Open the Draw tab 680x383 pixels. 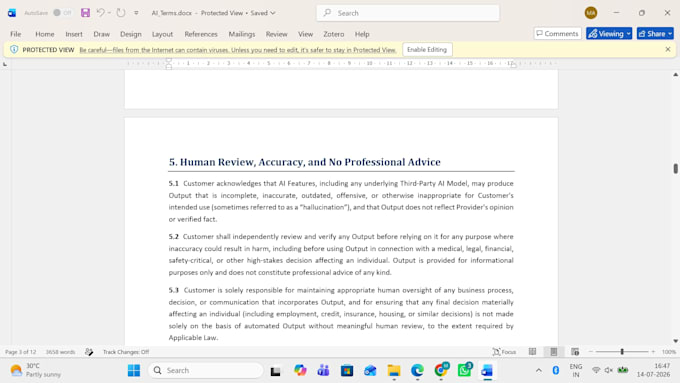101,34
